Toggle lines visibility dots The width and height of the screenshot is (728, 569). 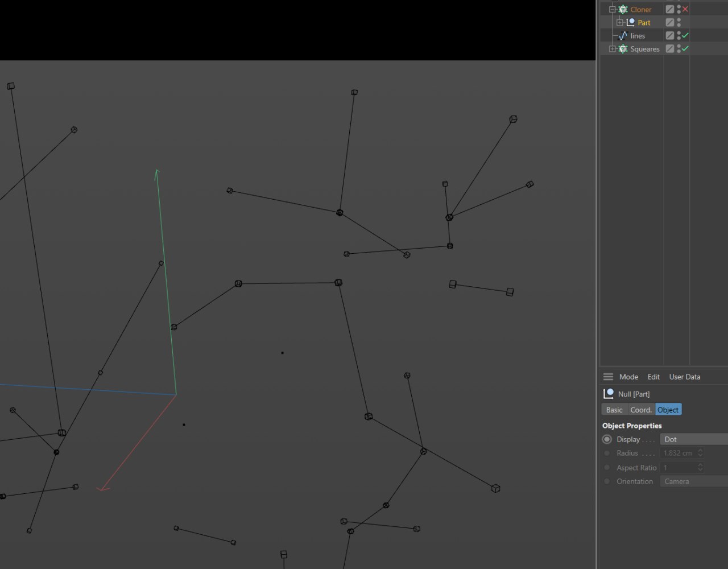(679, 35)
